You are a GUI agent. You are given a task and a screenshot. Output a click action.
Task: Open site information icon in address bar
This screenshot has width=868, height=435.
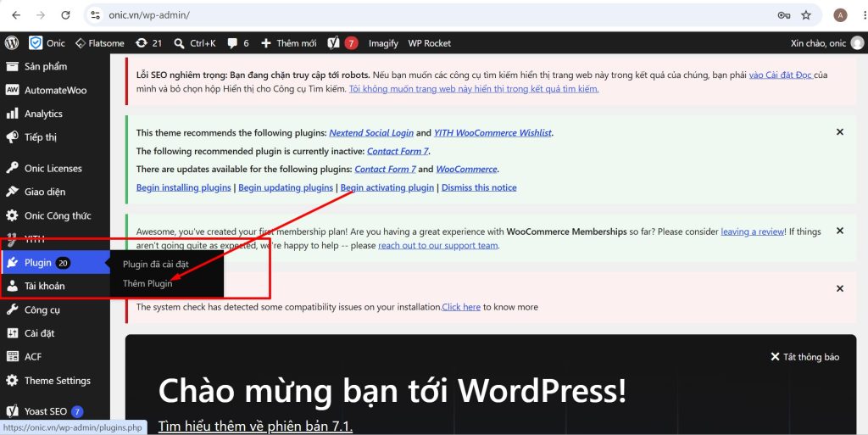95,15
